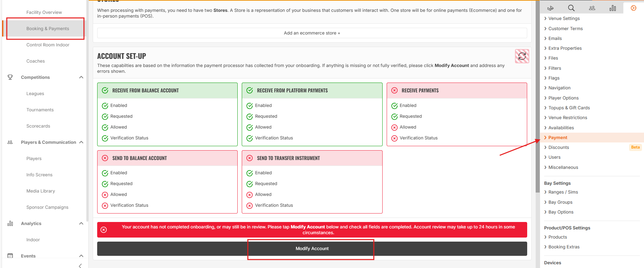
Task: Click the refresh icon in Account Set-Up
Action: coord(522,56)
